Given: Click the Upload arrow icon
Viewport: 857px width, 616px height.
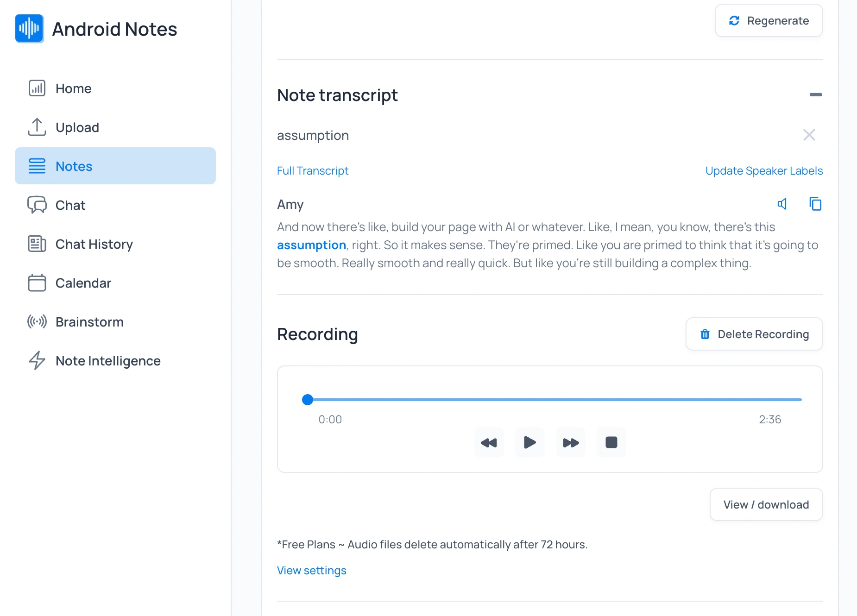Looking at the screenshot, I should click(37, 127).
